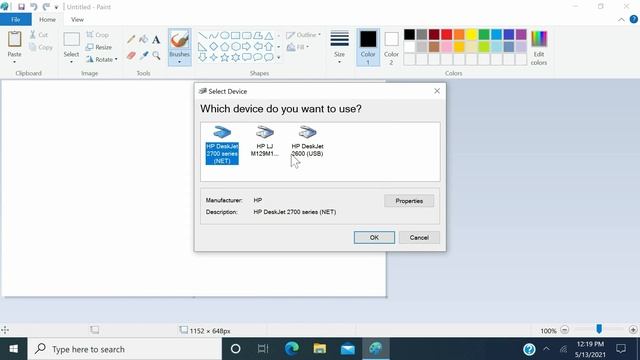Select the Five-point star shape
640x360 pixels.
click(x=224, y=58)
